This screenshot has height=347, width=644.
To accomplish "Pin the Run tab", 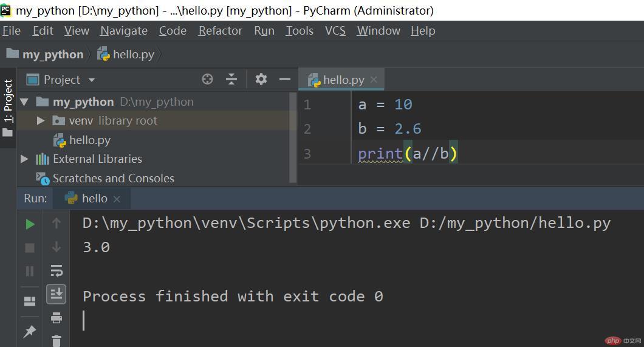I will click(x=29, y=331).
